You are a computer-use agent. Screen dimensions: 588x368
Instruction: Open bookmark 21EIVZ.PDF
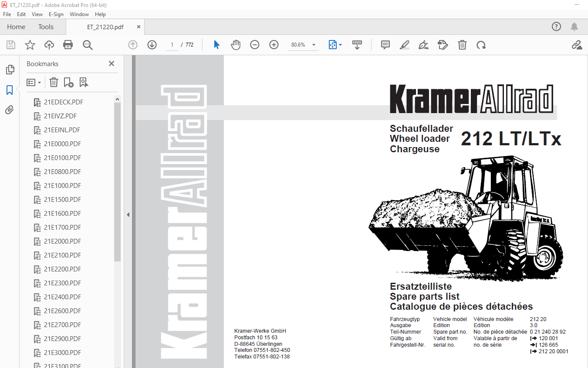61,116
